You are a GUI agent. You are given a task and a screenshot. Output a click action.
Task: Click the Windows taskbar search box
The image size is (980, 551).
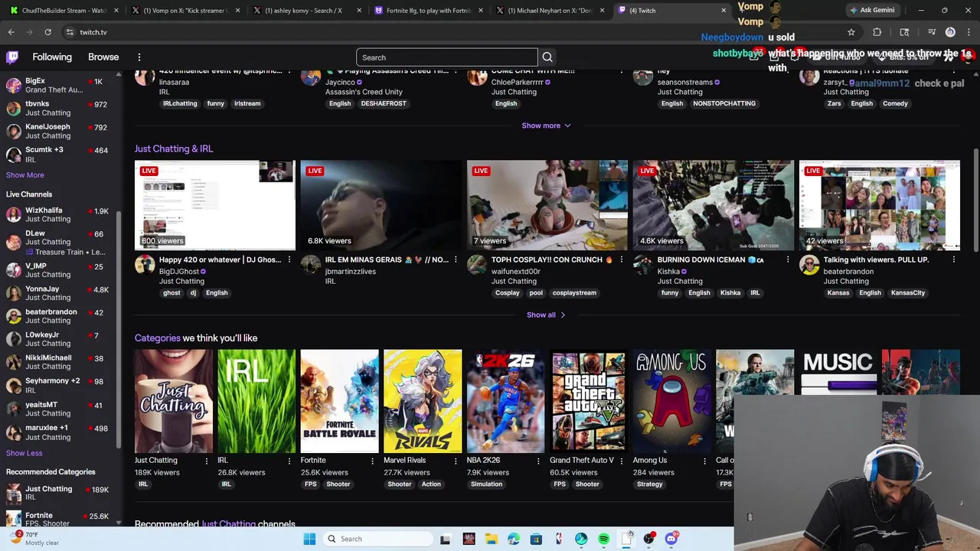click(377, 539)
